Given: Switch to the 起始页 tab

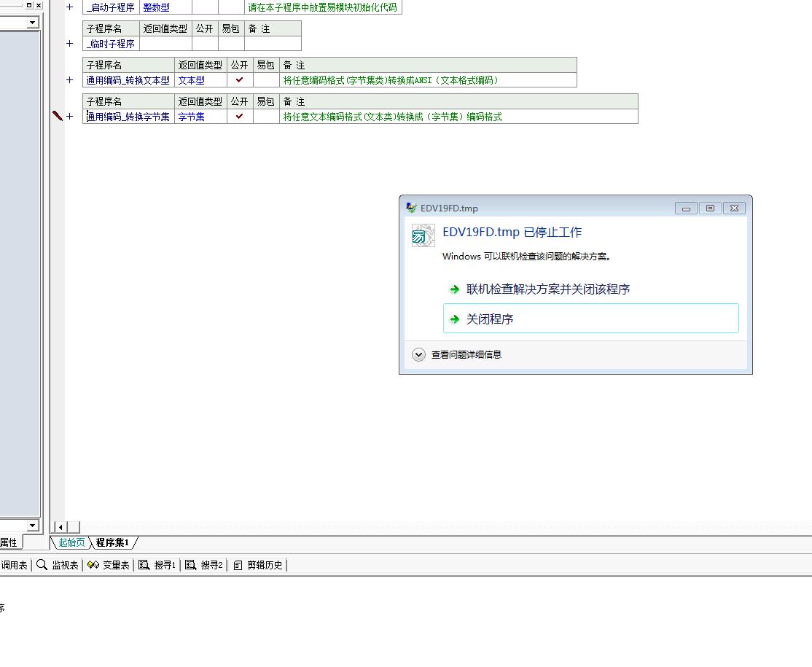Looking at the screenshot, I should (x=71, y=542).
